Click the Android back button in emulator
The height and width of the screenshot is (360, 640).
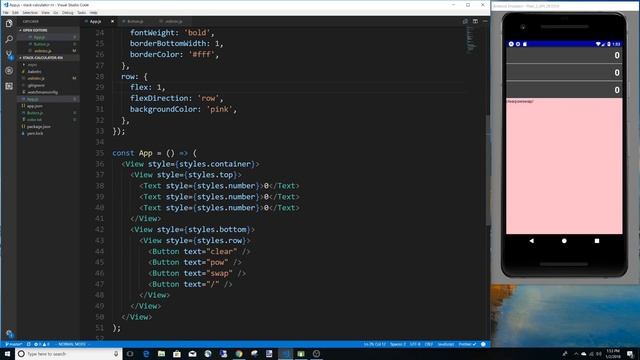click(x=531, y=241)
